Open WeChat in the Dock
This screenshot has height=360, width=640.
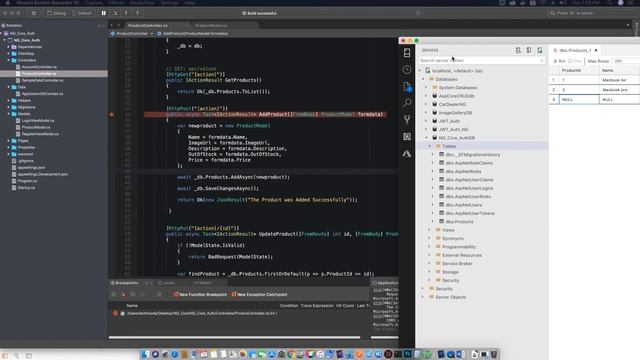tap(262, 354)
